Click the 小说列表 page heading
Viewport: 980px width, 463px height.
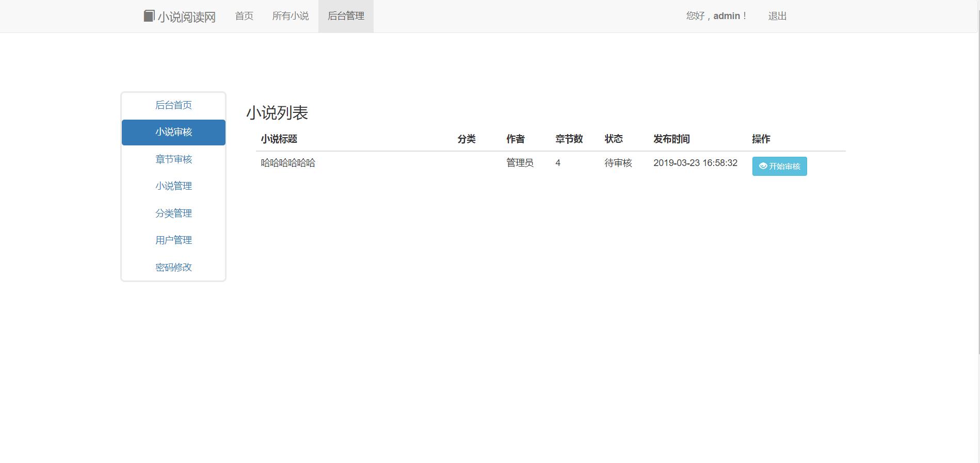point(277,113)
